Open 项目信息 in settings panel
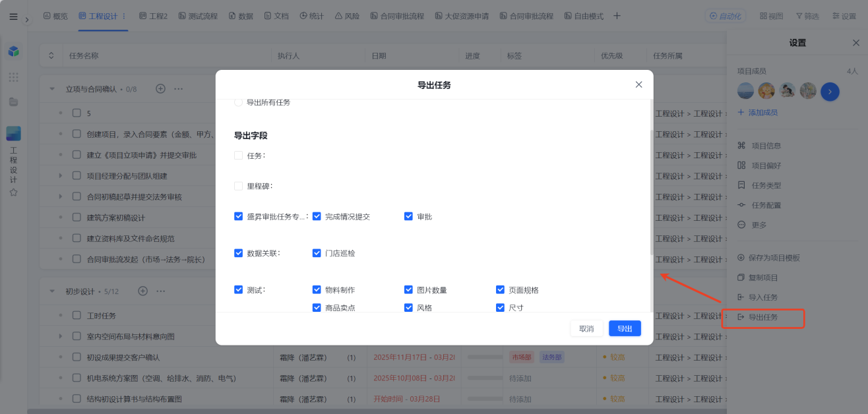Viewport: 868px width, 414px height. [x=759, y=146]
